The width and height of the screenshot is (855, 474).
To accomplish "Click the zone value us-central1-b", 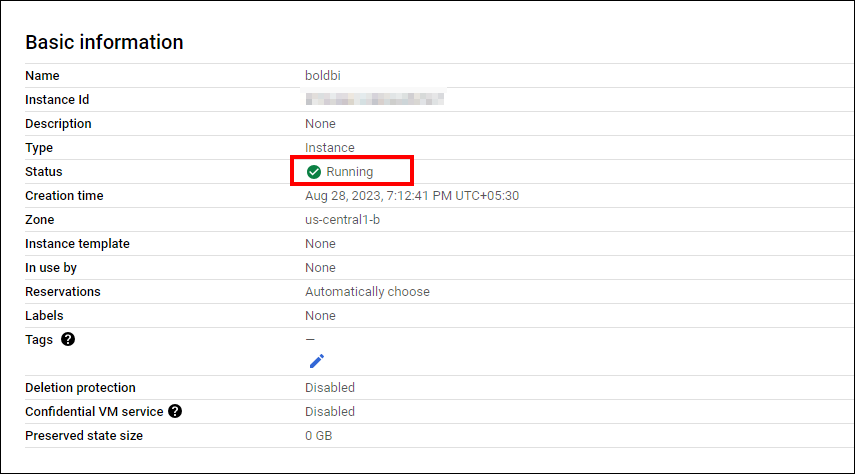I will click(x=342, y=220).
